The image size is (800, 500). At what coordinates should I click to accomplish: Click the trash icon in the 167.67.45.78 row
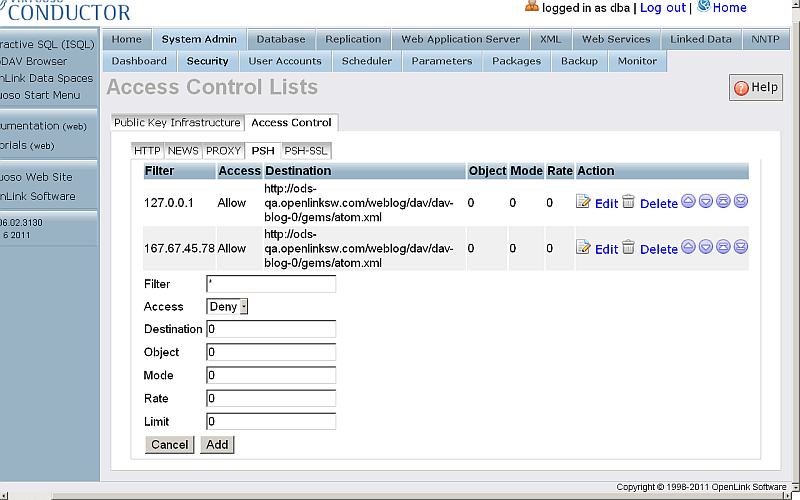(x=628, y=248)
